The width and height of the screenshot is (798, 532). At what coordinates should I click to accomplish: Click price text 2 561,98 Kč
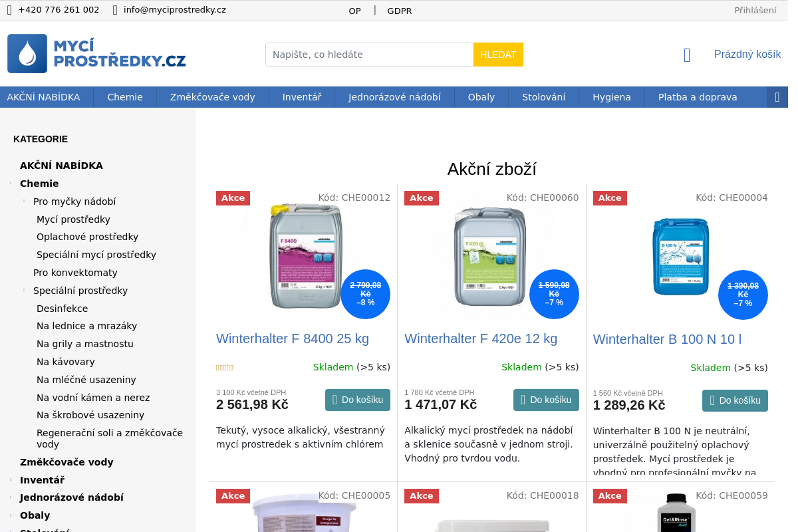click(252, 404)
